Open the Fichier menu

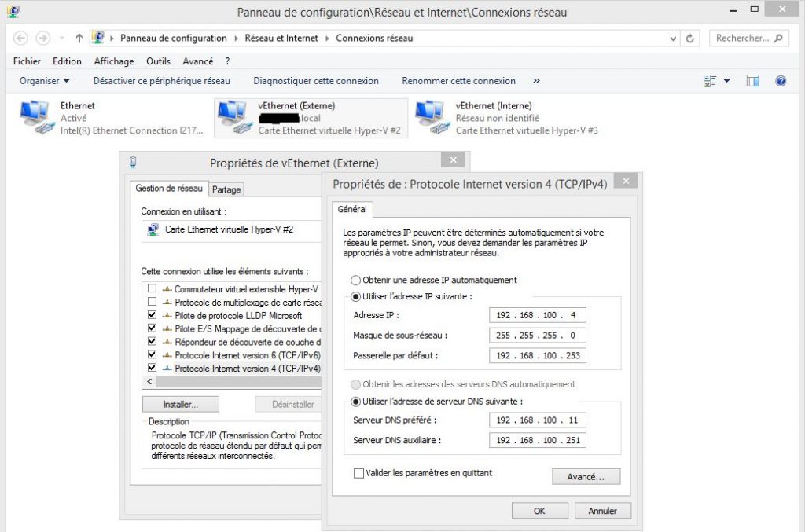pos(26,61)
